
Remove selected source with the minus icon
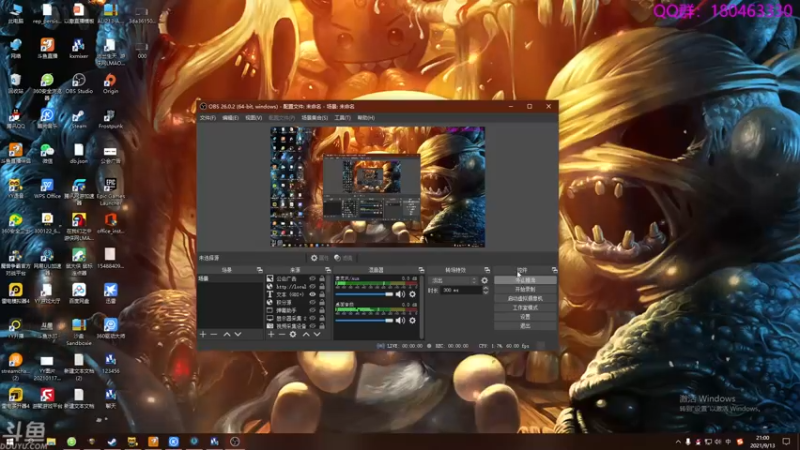click(282, 334)
